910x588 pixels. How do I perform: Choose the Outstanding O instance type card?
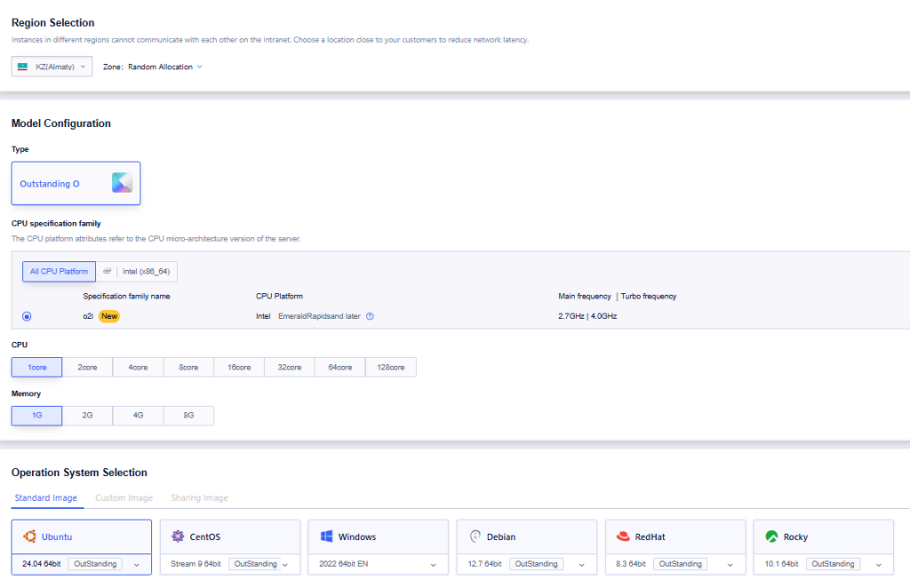pyautogui.click(x=76, y=183)
